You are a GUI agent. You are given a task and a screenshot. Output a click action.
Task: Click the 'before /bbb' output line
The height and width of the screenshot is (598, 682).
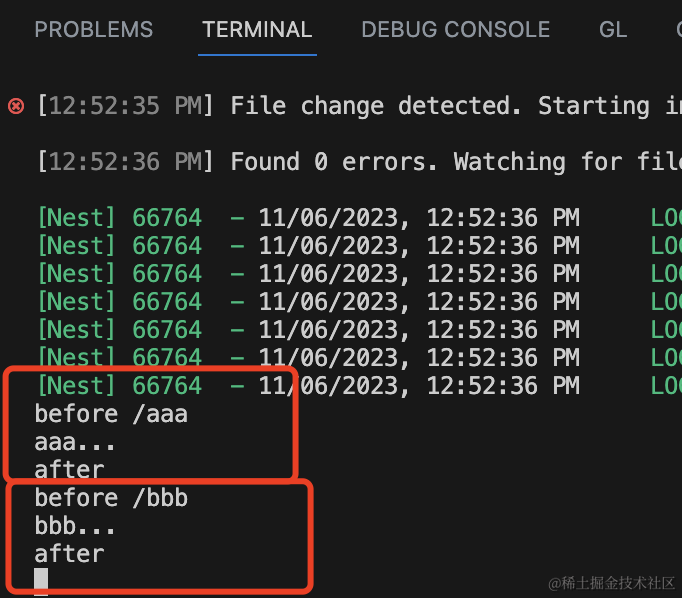coord(111,497)
